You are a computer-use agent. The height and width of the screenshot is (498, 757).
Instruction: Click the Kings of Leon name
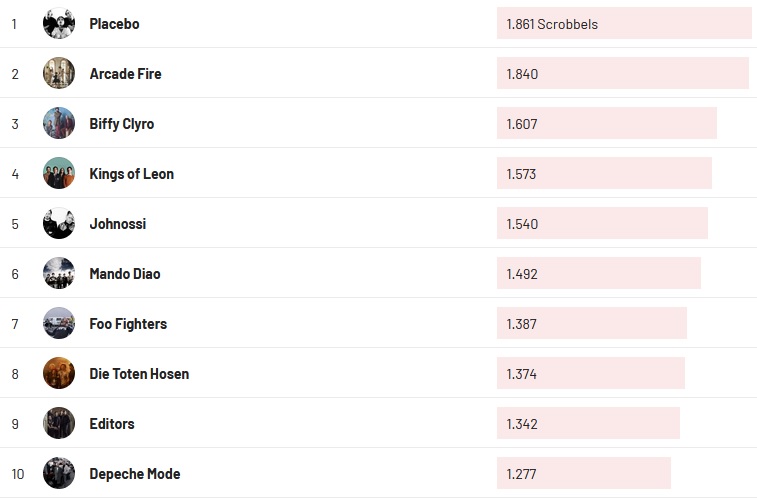tap(131, 173)
